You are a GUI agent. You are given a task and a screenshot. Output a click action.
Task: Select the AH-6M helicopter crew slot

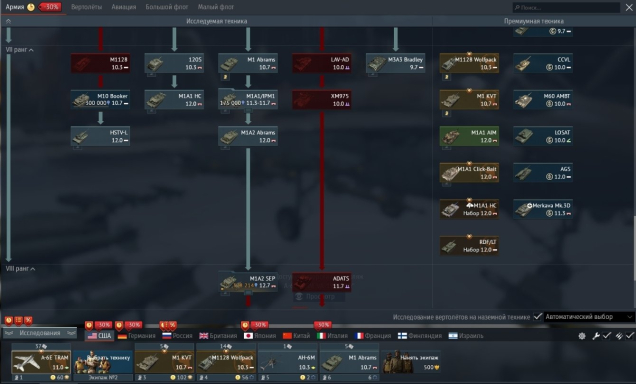[287, 362]
